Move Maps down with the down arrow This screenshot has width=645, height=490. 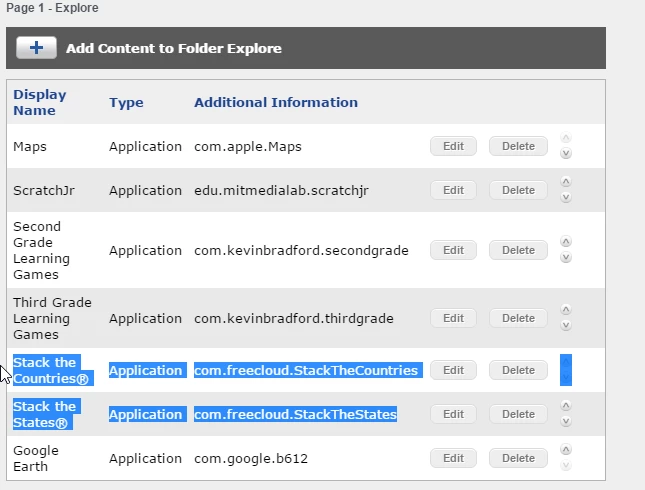coord(566,153)
